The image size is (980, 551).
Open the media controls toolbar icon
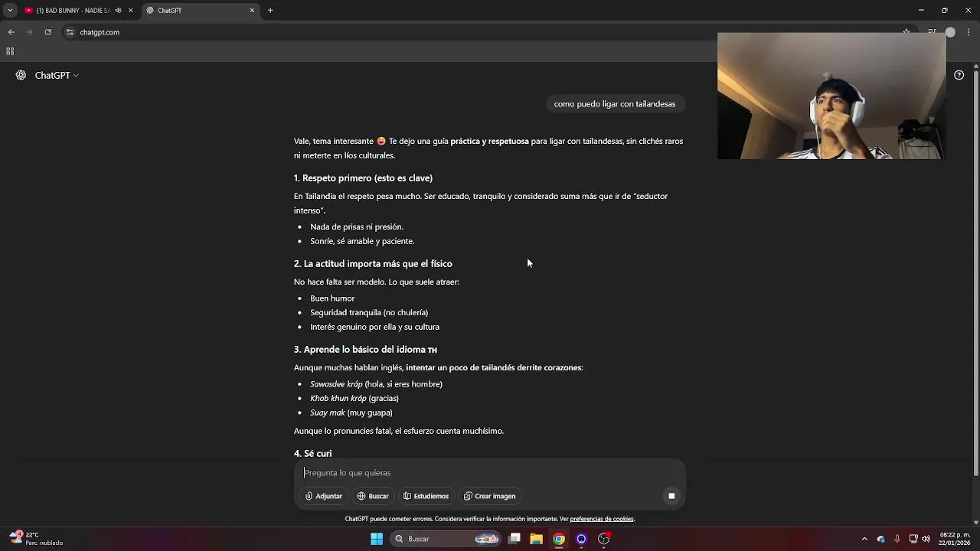pyautogui.click(x=932, y=32)
